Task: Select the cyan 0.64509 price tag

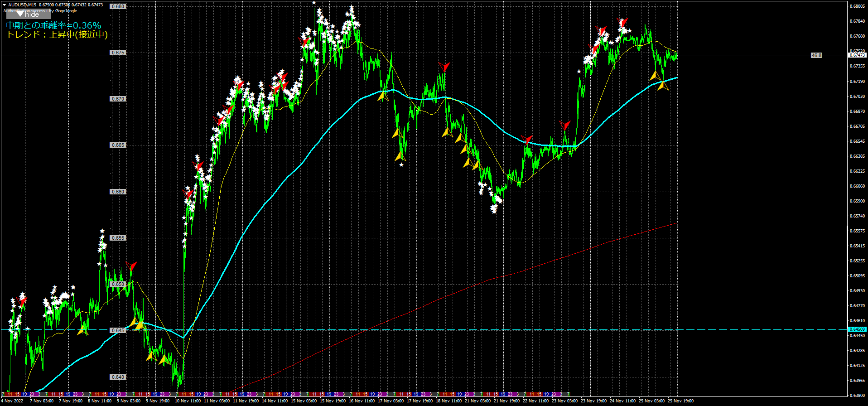Action: point(856,329)
